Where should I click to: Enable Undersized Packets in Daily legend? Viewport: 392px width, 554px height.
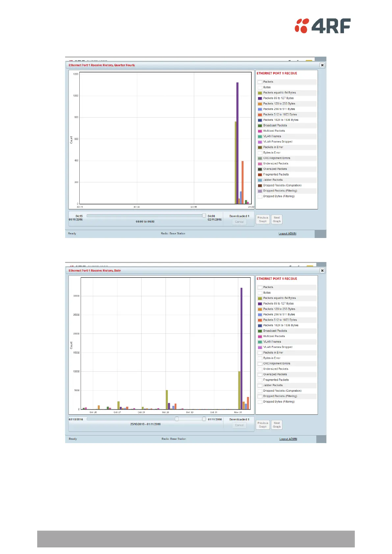(x=260, y=369)
